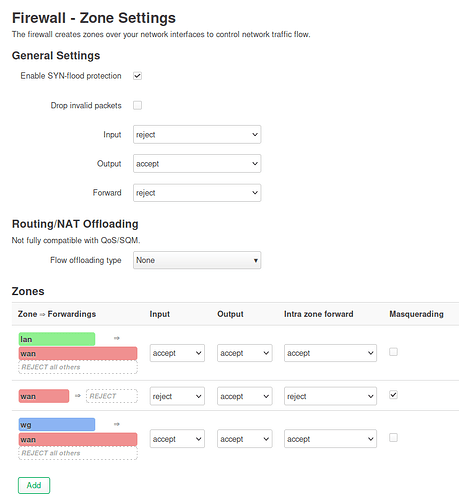Click forwarding arrow icon beside lan zone

tap(117, 338)
